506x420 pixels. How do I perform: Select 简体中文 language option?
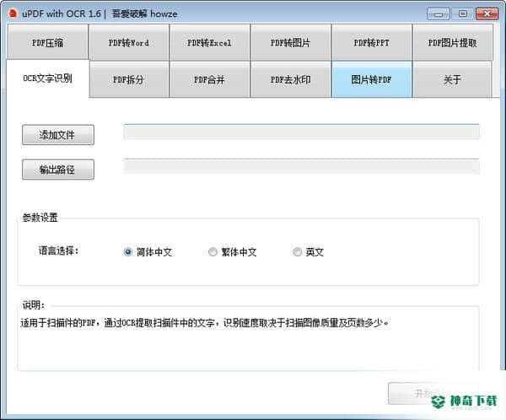[148, 252]
